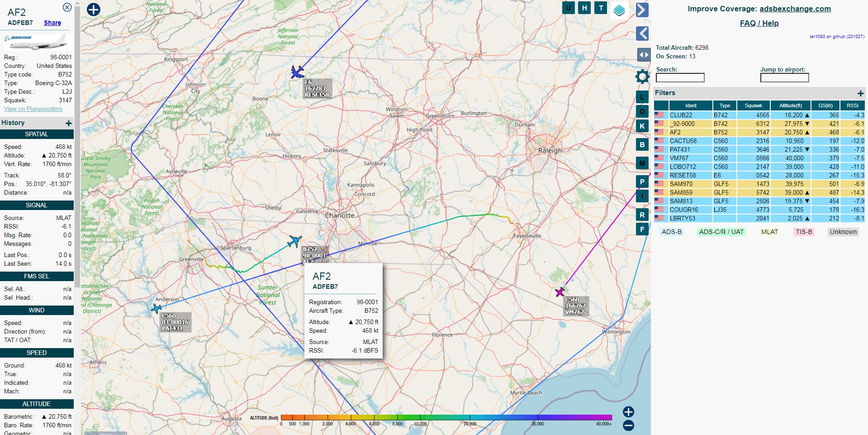The image size is (868, 435).
Task: Select the AF2 aircraft icon on map
Action: tap(294, 241)
